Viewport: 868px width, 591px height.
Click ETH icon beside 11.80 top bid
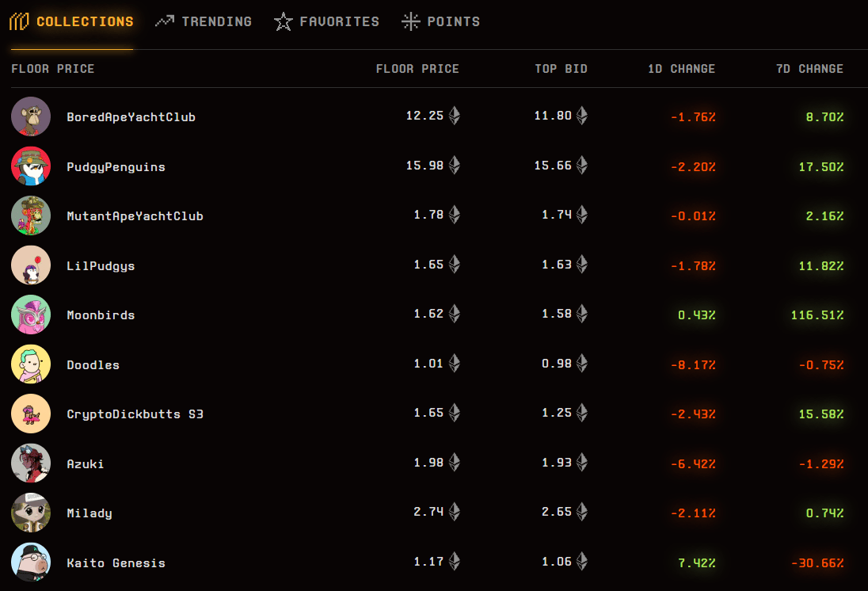tap(582, 115)
